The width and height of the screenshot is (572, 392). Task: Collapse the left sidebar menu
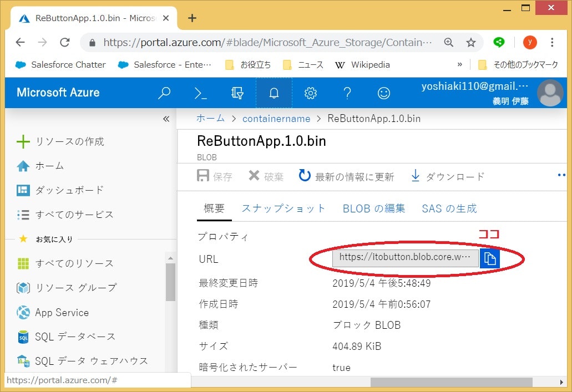(166, 119)
